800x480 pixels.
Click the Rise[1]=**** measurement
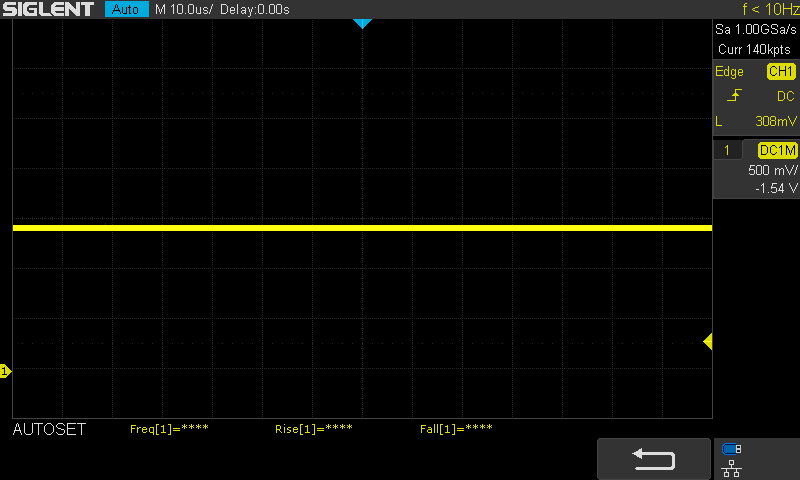coord(314,429)
